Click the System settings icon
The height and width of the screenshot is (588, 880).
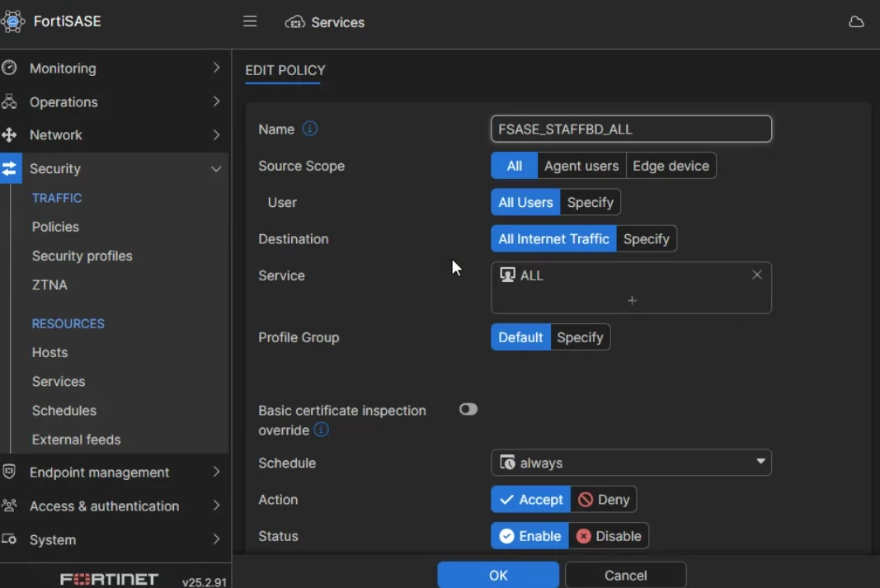[10, 539]
